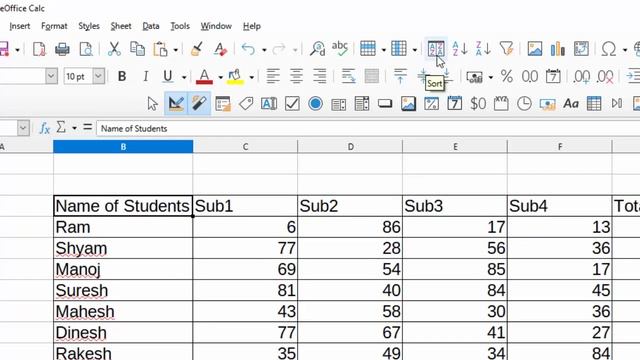Run spelling check abc icon
This screenshot has width=640, height=360.
[x=340, y=49]
